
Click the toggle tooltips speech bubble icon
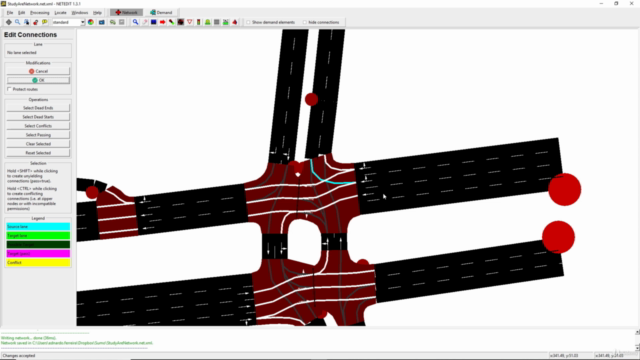[x=44, y=22]
